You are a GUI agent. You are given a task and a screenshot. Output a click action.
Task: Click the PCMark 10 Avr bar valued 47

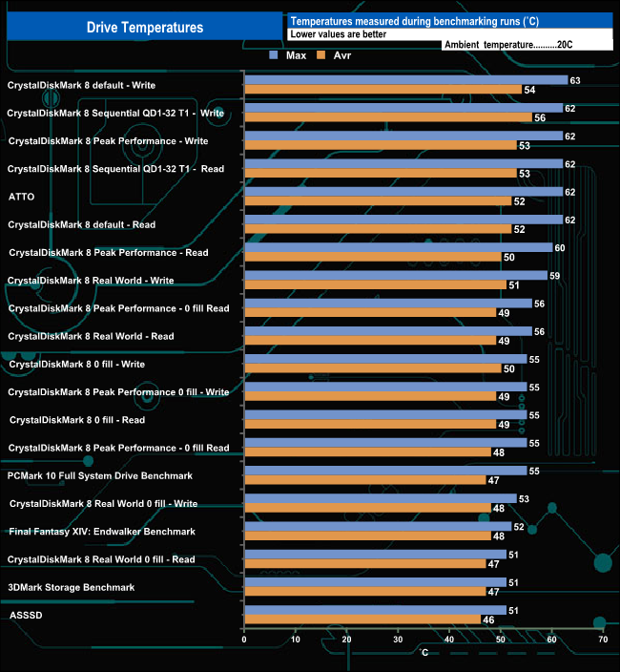click(x=365, y=480)
